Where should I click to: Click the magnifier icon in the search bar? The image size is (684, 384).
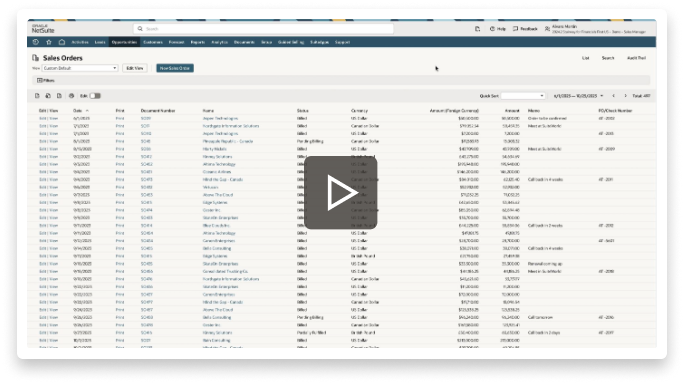[140, 29]
